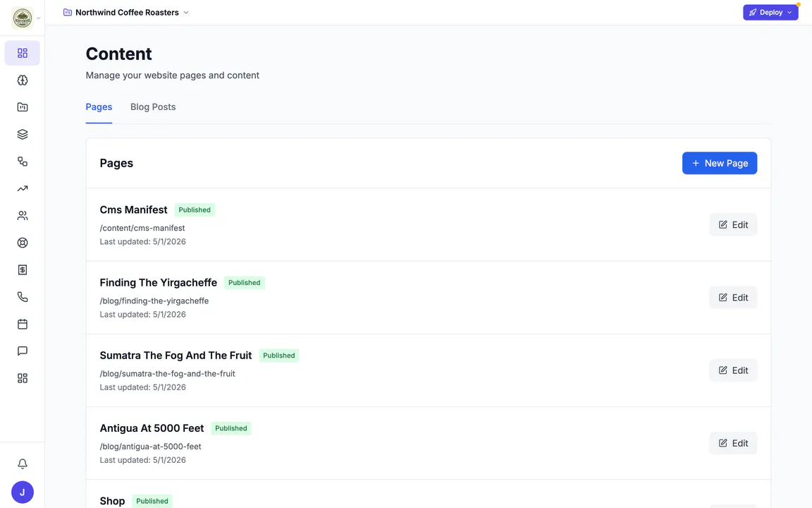Edit the Finding The Yirgacheffe page
Screen dimensions: 812x508
pos(733,298)
